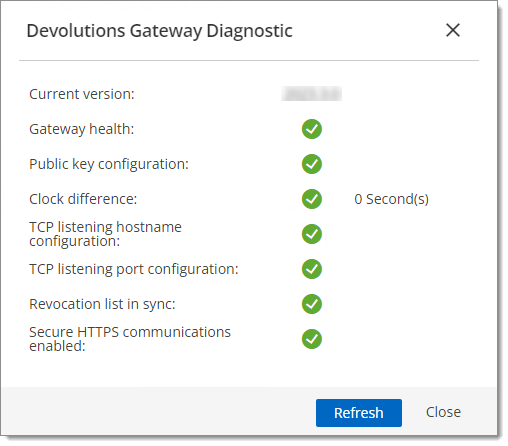Click the Close button at bottom
Screen dimensions: 508x446
coord(443,412)
